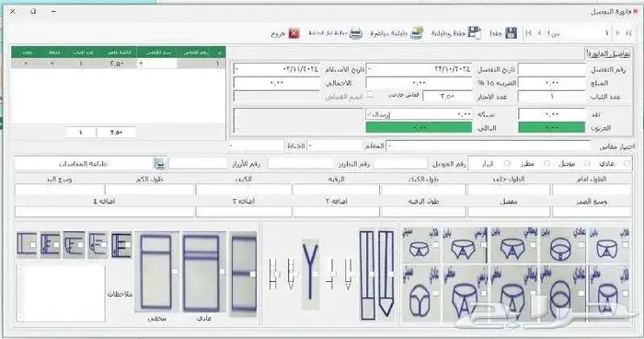Enable the قماش خارجي checkbox
Screen dimensions: 644x339
pos(370,95)
